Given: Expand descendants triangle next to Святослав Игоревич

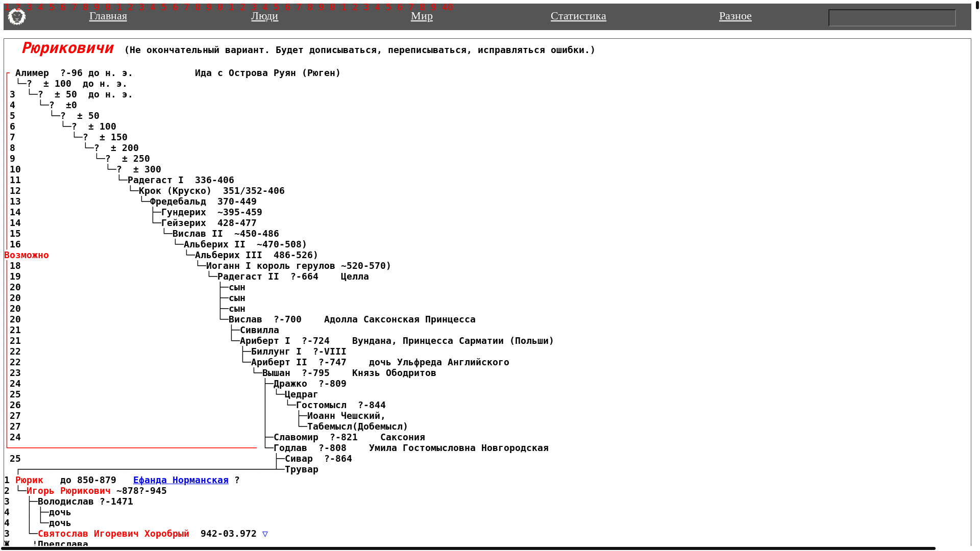Looking at the screenshot, I should pyautogui.click(x=265, y=534).
